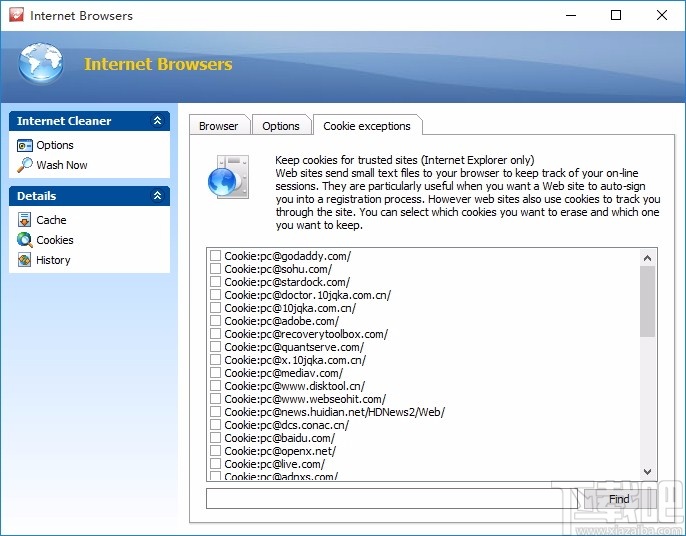Click the Cookies icon in Details
The image size is (686, 536).
(24, 240)
